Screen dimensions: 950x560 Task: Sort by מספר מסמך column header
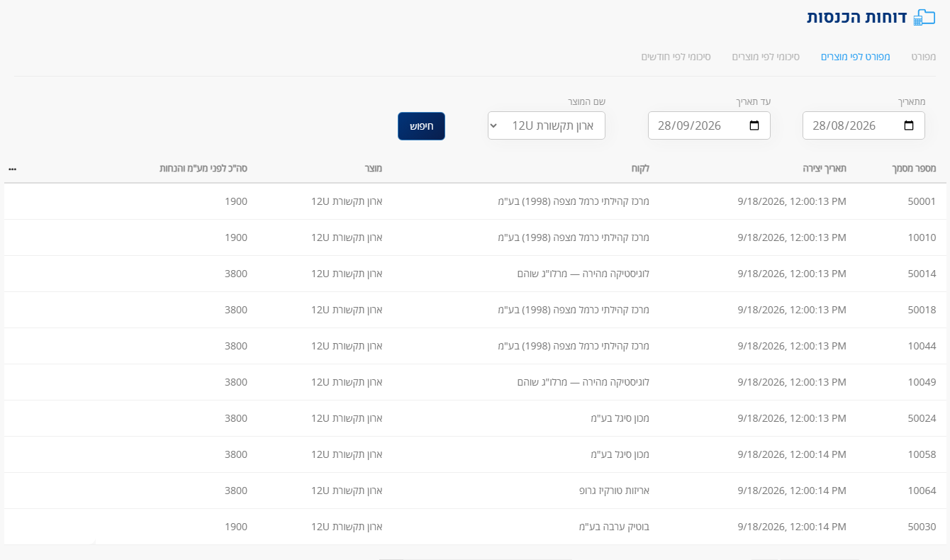pyautogui.click(x=914, y=169)
